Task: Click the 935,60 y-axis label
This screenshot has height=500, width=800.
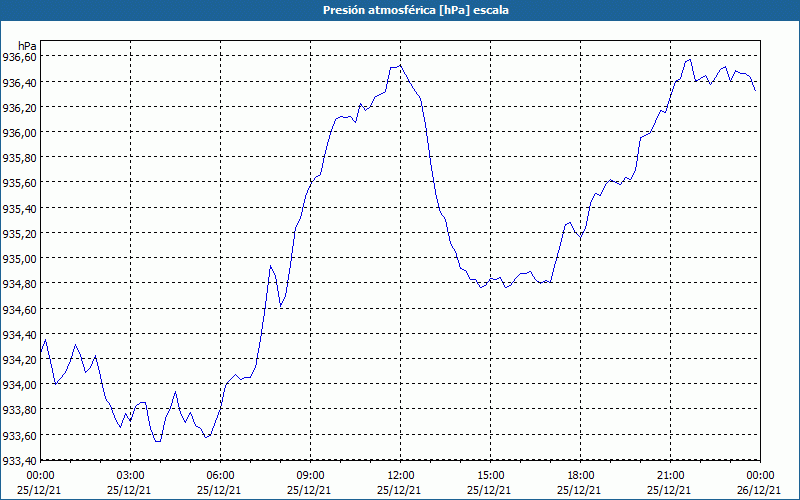Action: click(19, 183)
